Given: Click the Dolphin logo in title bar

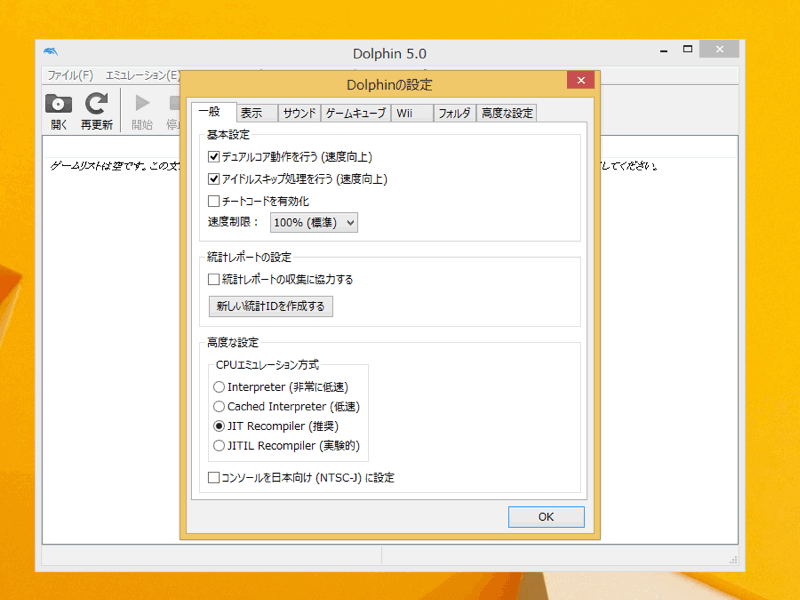Looking at the screenshot, I should pos(51,53).
